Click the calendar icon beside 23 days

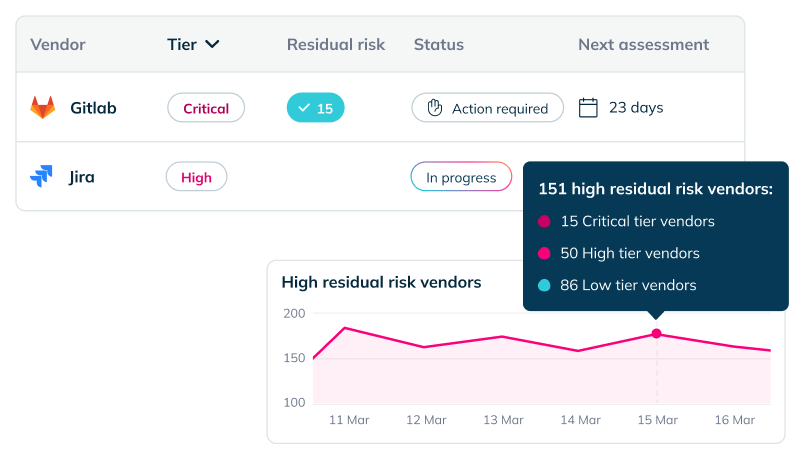pyautogui.click(x=588, y=108)
